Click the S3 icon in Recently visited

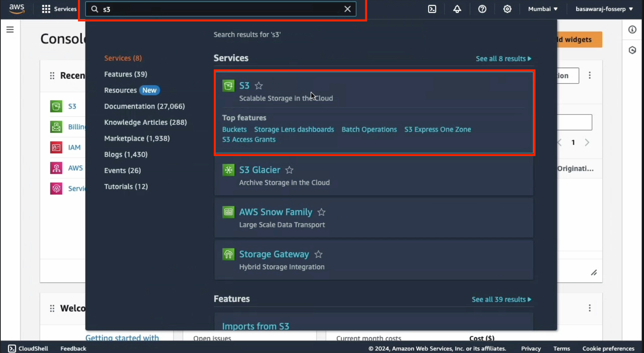tap(56, 106)
